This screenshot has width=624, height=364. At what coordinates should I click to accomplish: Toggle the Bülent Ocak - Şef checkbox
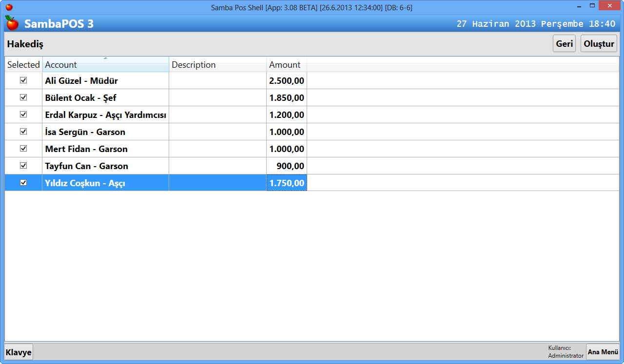[23, 97]
